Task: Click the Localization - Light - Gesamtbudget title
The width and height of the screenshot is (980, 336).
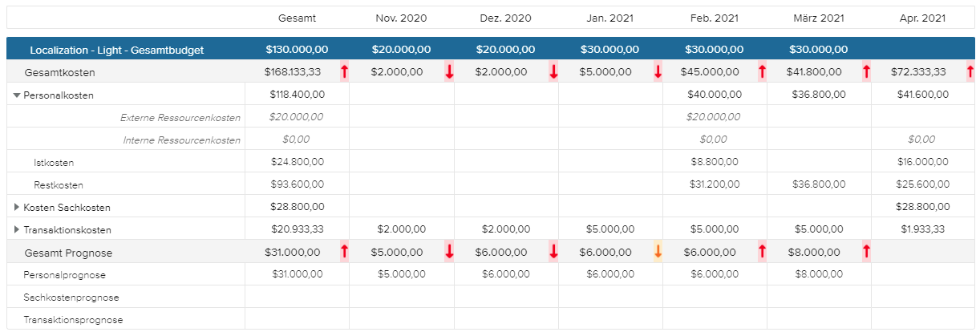Action: (117, 50)
